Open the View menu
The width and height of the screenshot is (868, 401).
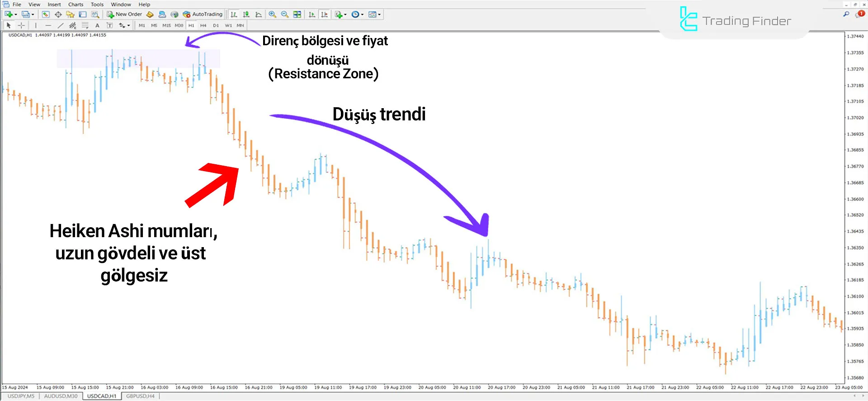click(34, 5)
